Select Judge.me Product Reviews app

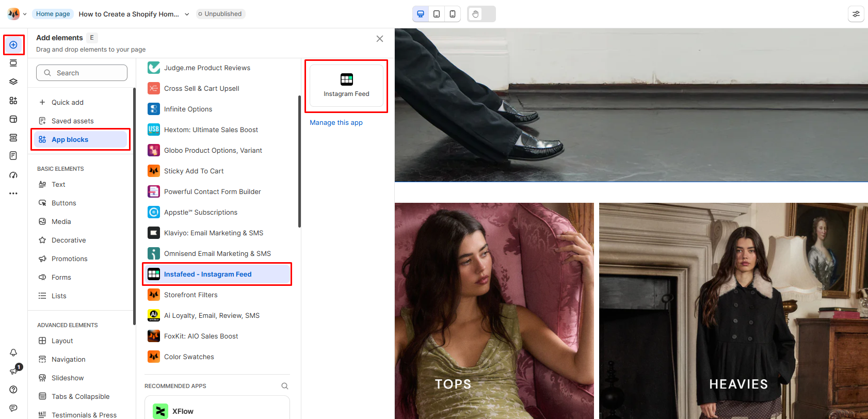click(x=217, y=68)
